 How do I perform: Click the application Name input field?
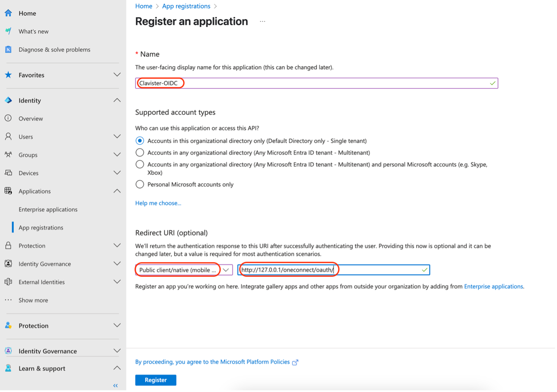(x=316, y=83)
